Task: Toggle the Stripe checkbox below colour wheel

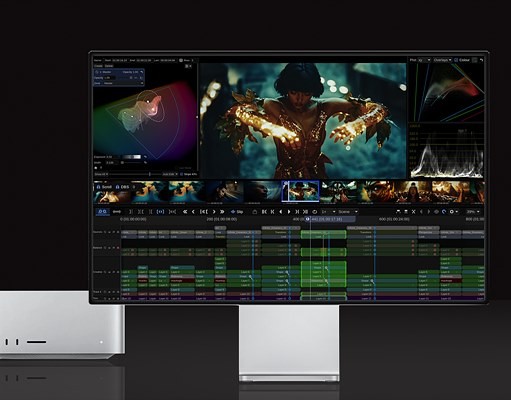Action: pyautogui.click(x=182, y=174)
